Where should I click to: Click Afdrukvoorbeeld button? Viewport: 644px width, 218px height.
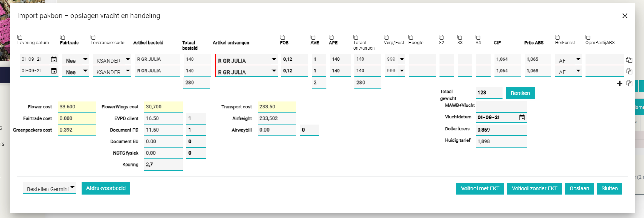pos(106,188)
